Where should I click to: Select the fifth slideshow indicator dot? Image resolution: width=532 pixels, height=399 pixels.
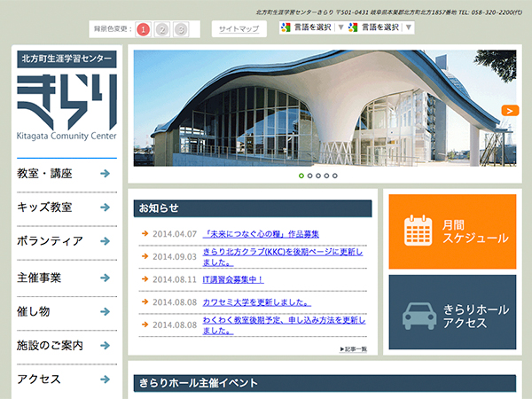click(x=336, y=176)
